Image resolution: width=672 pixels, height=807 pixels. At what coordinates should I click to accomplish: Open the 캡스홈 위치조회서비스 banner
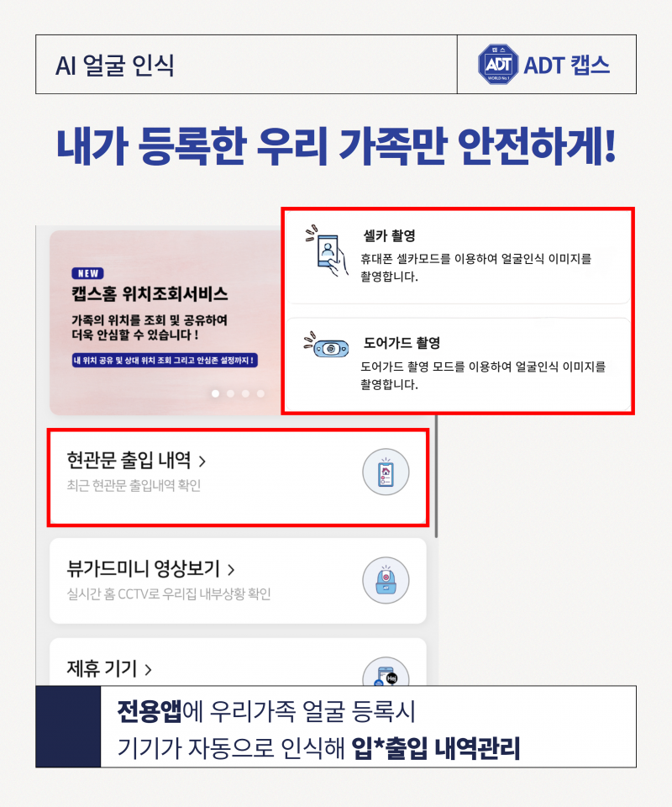pos(165,323)
